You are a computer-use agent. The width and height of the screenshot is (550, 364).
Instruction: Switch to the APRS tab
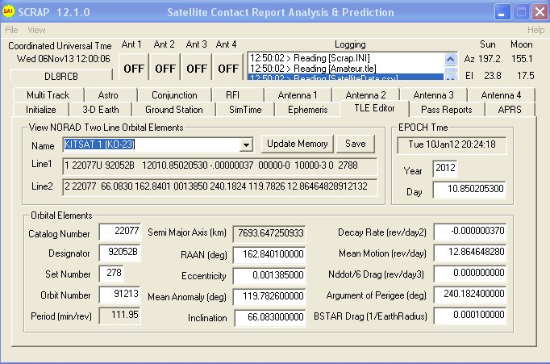point(509,110)
